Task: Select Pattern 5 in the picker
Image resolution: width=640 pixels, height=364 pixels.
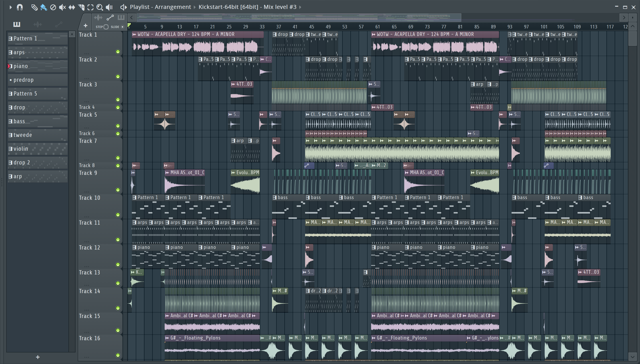Action: point(38,94)
